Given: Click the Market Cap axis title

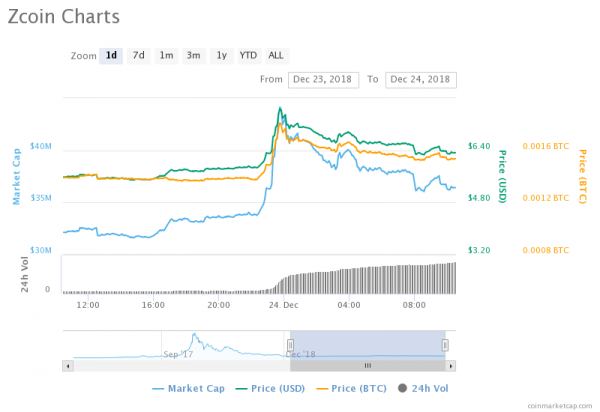Looking at the screenshot, I should click(x=16, y=177).
